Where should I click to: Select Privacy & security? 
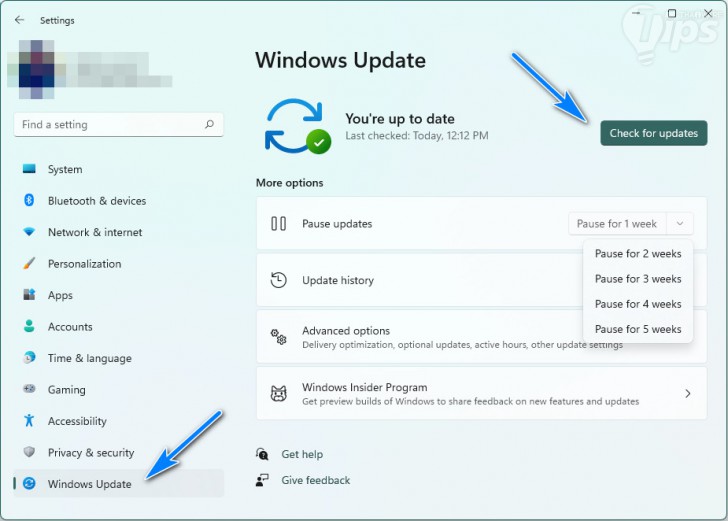click(118, 452)
